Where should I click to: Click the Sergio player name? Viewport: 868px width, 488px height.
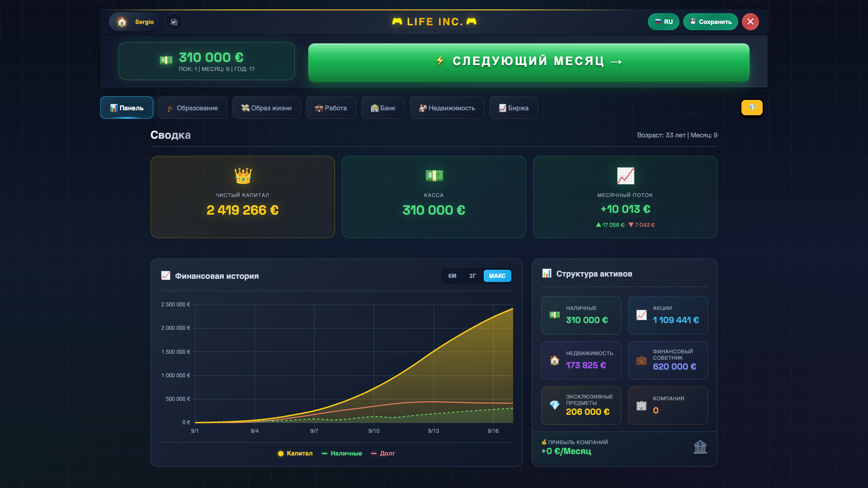[144, 22]
